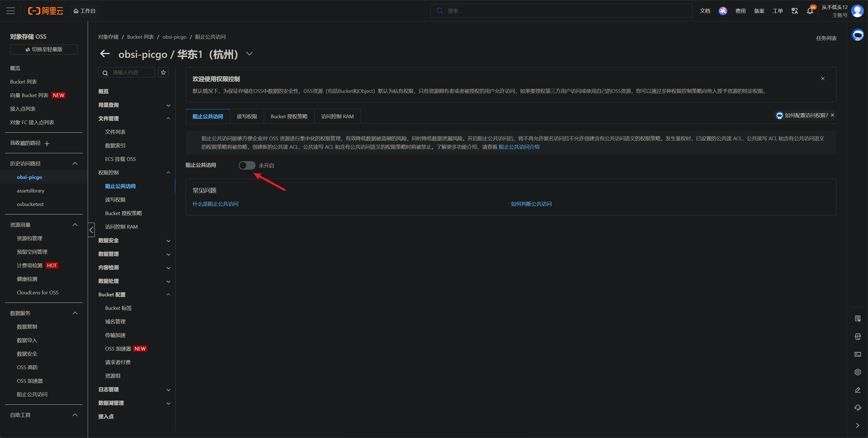Open Cloud Shell terminal icon
The height and width of the screenshot is (438, 868).
click(858, 354)
